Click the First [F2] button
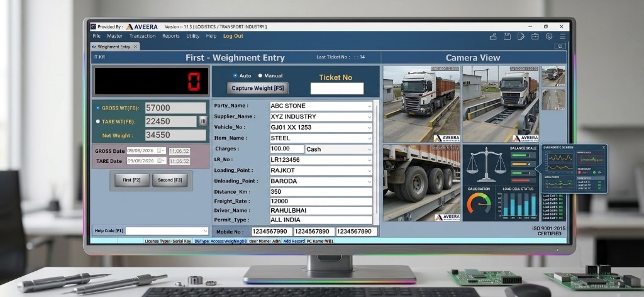 [132, 180]
